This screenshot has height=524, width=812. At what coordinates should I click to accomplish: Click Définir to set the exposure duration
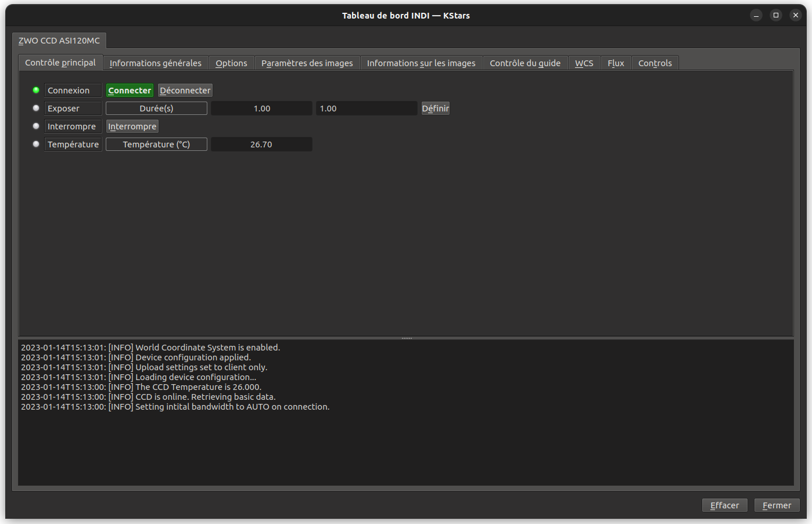436,109
